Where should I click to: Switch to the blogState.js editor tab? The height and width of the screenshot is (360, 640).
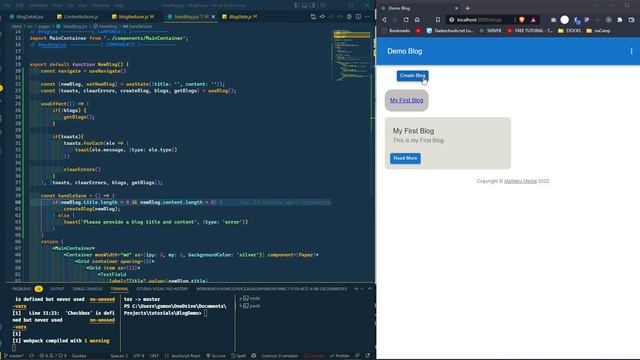coord(240,17)
